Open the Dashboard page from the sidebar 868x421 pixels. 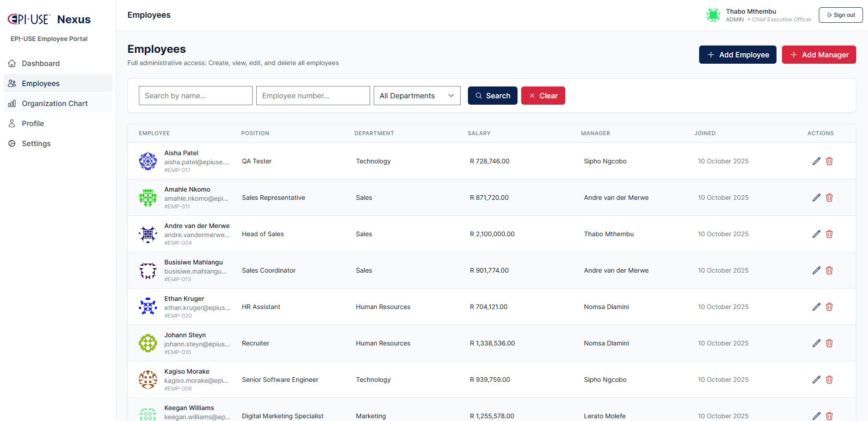[x=41, y=63]
